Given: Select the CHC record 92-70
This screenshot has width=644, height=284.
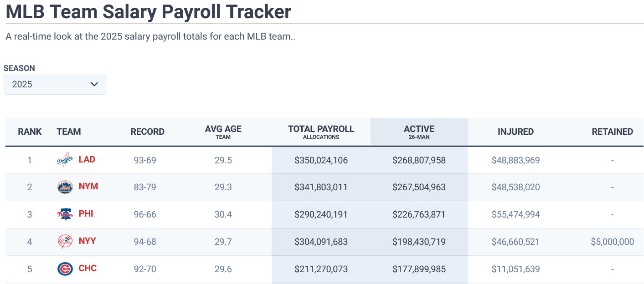Looking at the screenshot, I should point(145,269).
